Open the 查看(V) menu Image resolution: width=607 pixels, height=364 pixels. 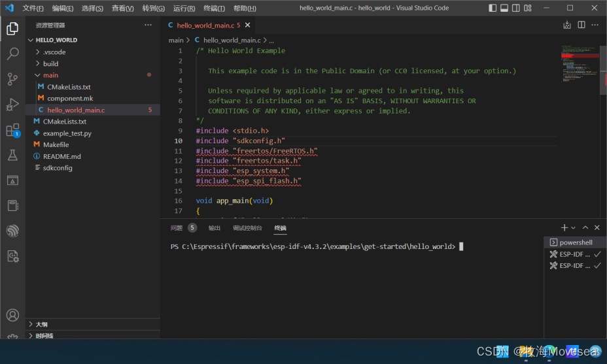tap(123, 8)
